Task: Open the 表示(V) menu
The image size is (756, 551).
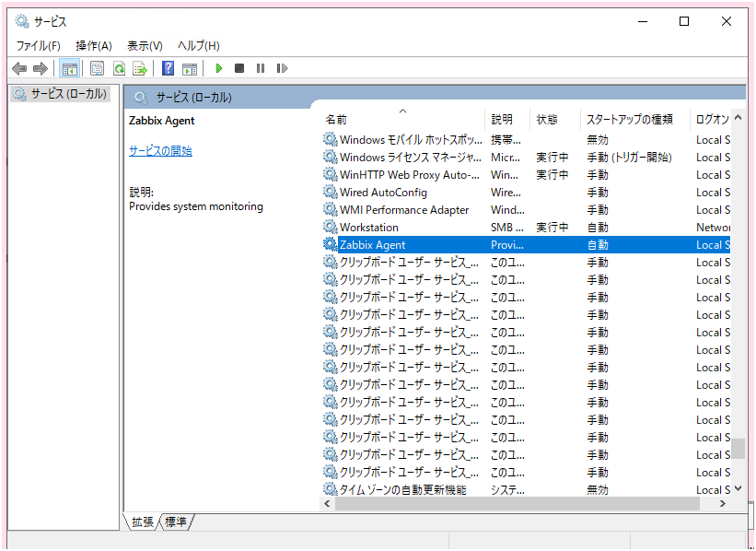Action: (x=145, y=45)
